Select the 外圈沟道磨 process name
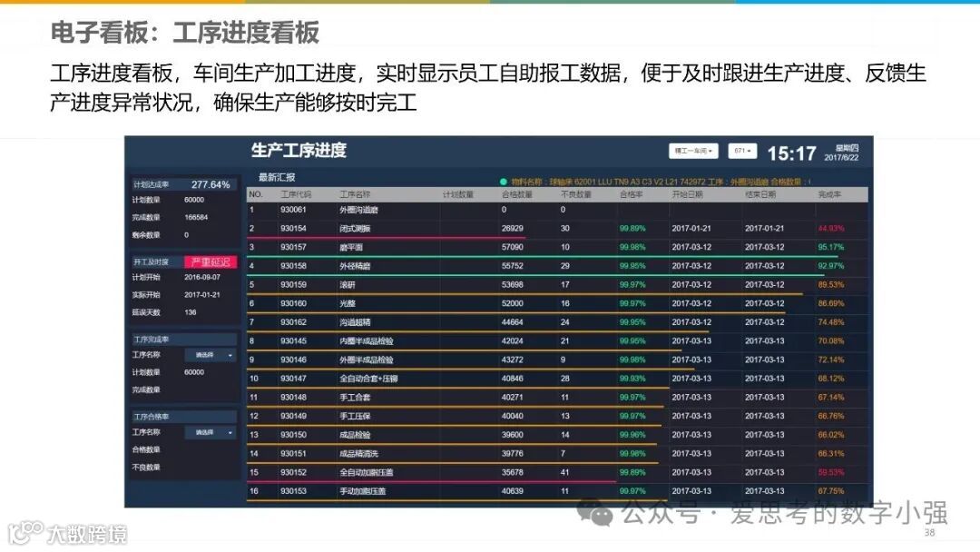 [x=358, y=210]
